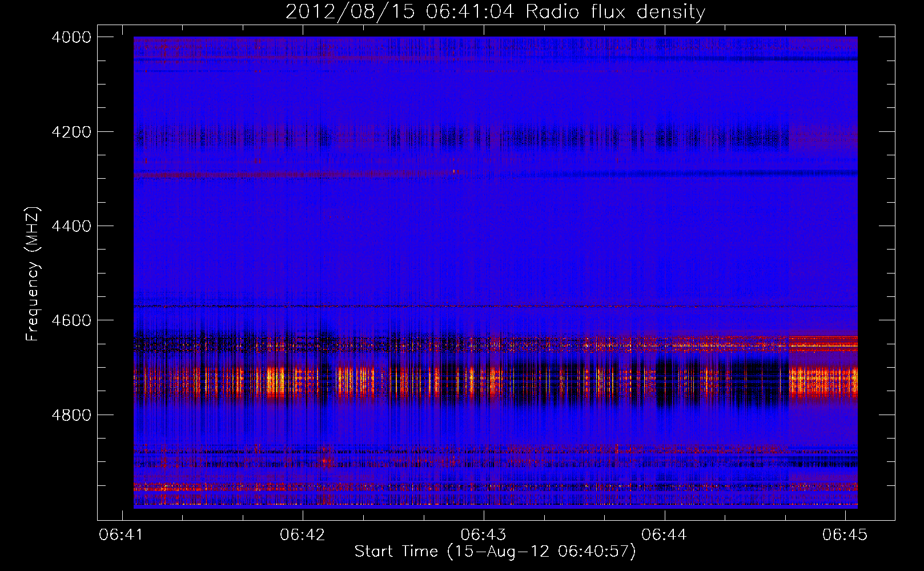Click the plot title '2012/08/15 06:41:04 Radio flux density'

point(495,12)
